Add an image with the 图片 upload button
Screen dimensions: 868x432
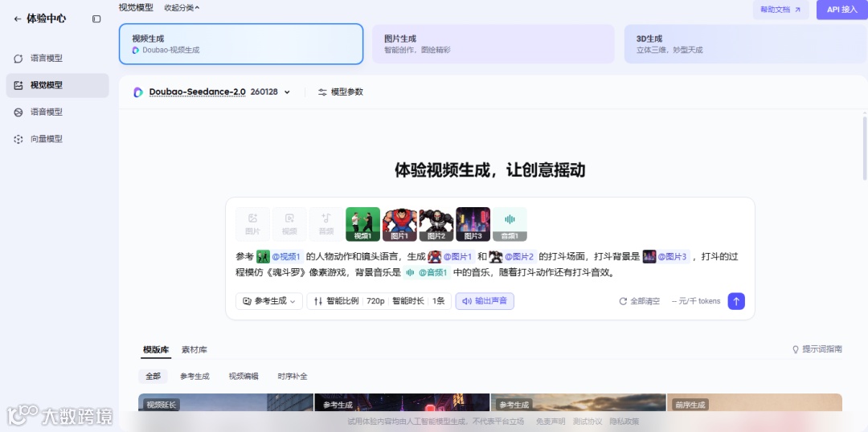[x=252, y=224]
